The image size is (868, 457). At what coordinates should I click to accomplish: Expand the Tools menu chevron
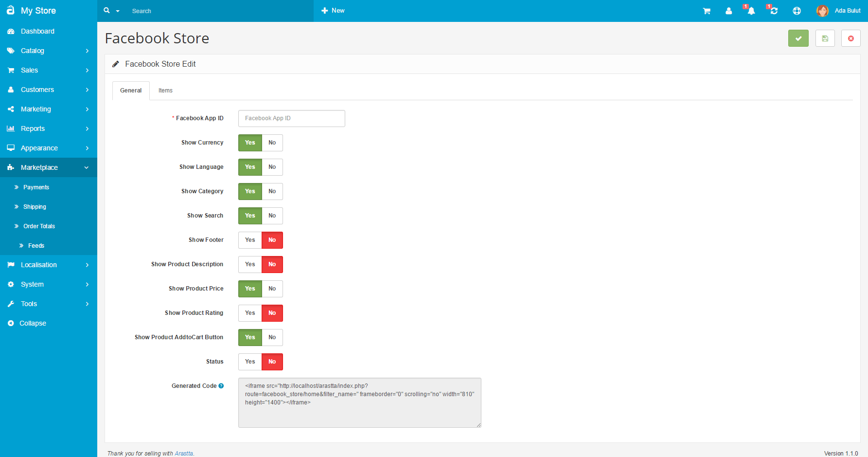(x=87, y=304)
